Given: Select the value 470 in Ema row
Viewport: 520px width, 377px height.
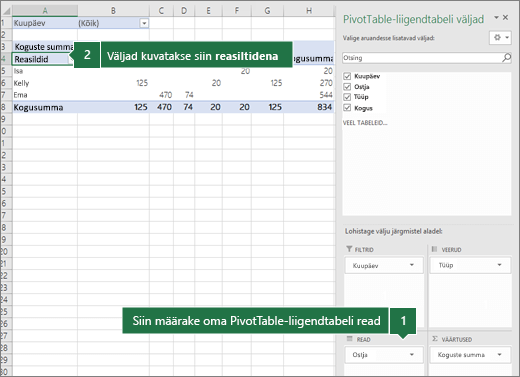Looking at the screenshot, I should coord(165,95).
